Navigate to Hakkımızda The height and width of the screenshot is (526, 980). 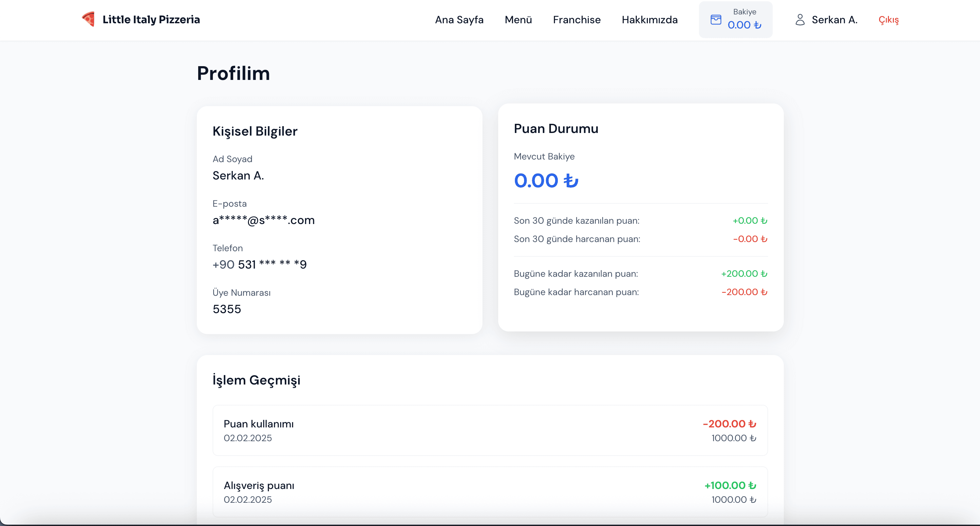click(650, 19)
